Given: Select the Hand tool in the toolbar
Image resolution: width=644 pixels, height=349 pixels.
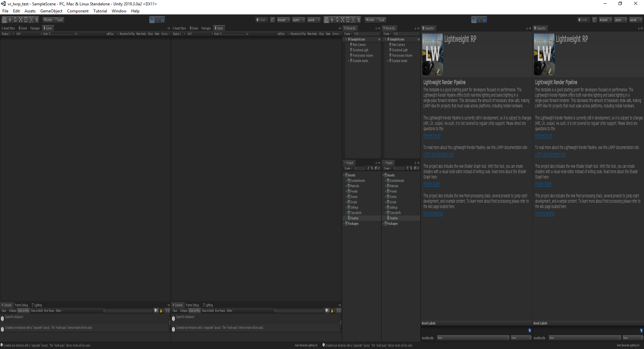Looking at the screenshot, I should coord(4,20).
